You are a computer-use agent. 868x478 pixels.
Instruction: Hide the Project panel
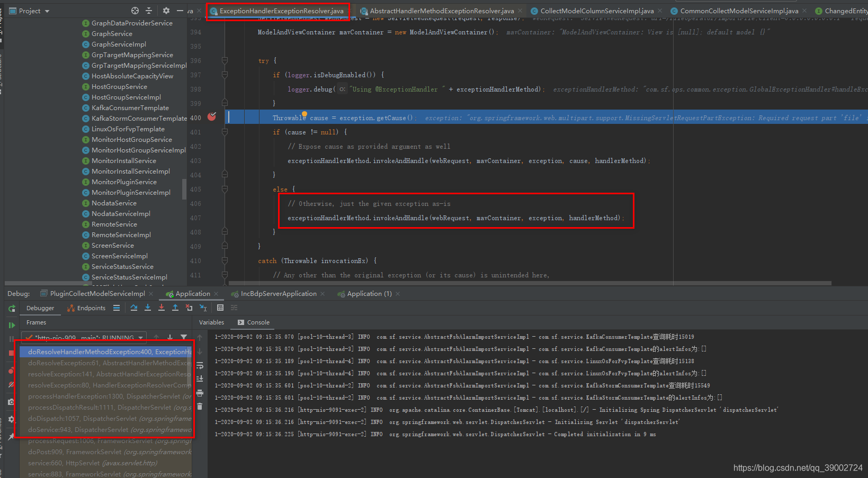(180, 11)
